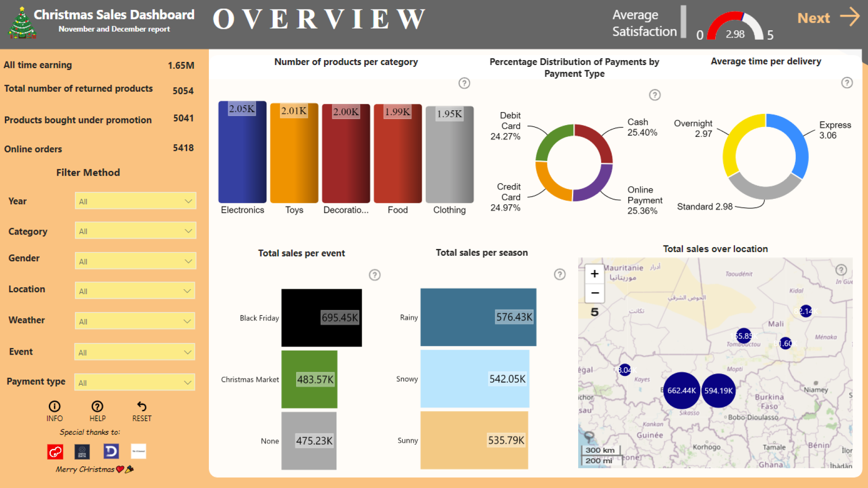The height and width of the screenshot is (488, 868).
Task: Click the map zoom level number 5
Action: [x=594, y=312]
